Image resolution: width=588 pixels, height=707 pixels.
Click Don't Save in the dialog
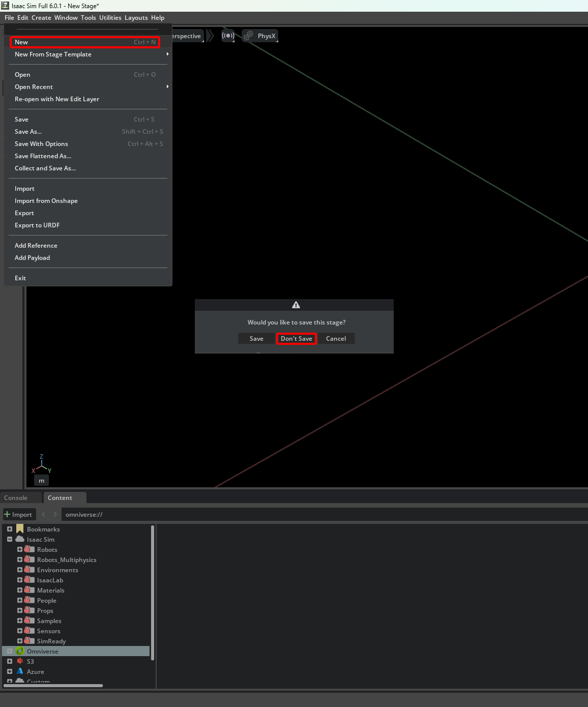pyautogui.click(x=297, y=339)
